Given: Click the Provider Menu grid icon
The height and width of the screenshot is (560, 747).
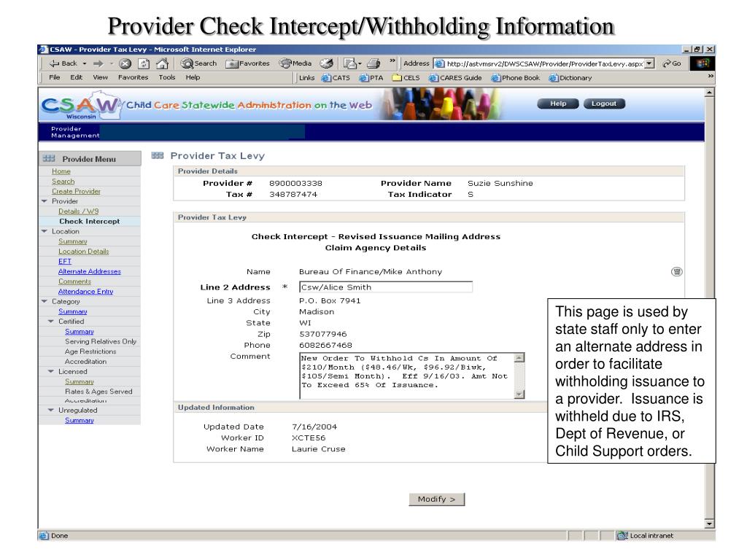Looking at the screenshot, I should coord(49,158).
